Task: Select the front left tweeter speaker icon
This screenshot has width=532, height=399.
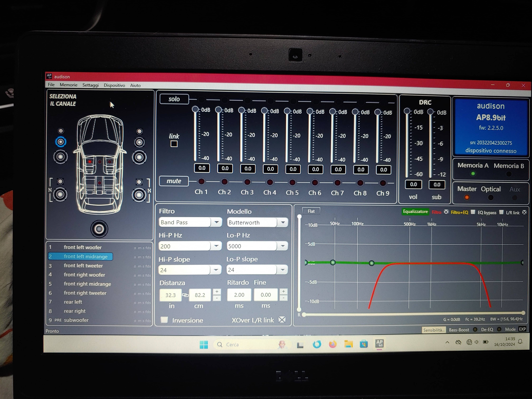Action: pyautogui.click(x=61, y=131)
